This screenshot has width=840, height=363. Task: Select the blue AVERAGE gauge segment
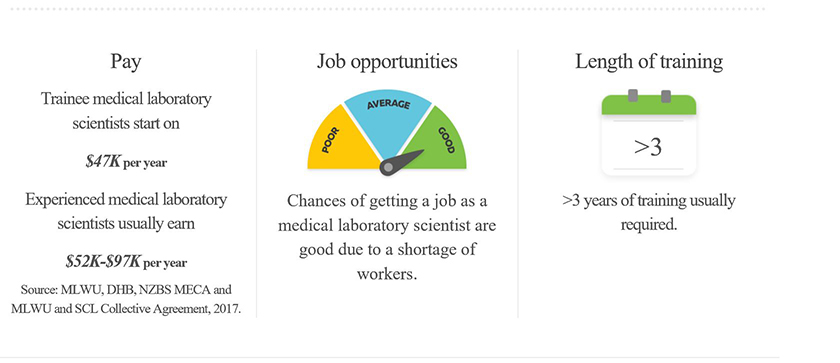click(x=388, y=120)
